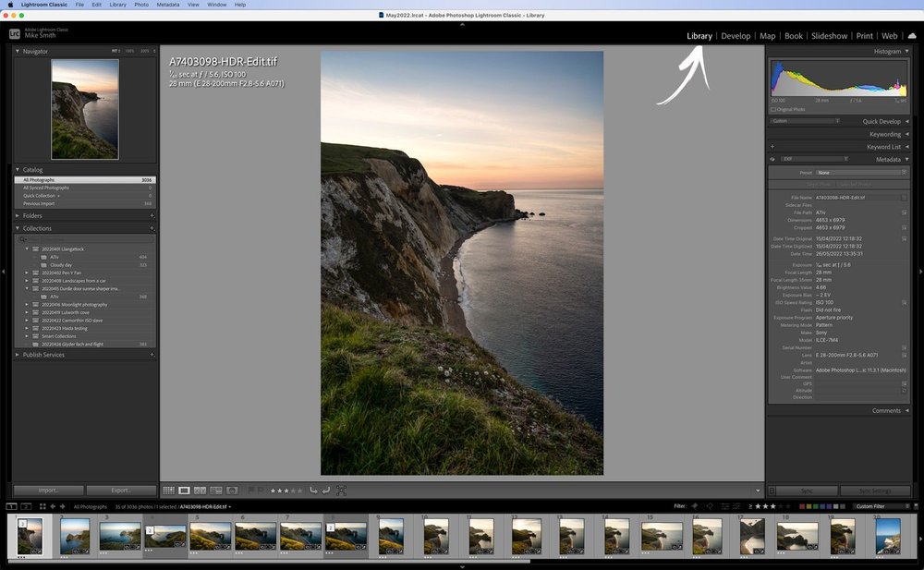Image resolution: width=924 pixels, height=570 pixels.
Task: Click the Export... button
Action: [x=121, y=491]
